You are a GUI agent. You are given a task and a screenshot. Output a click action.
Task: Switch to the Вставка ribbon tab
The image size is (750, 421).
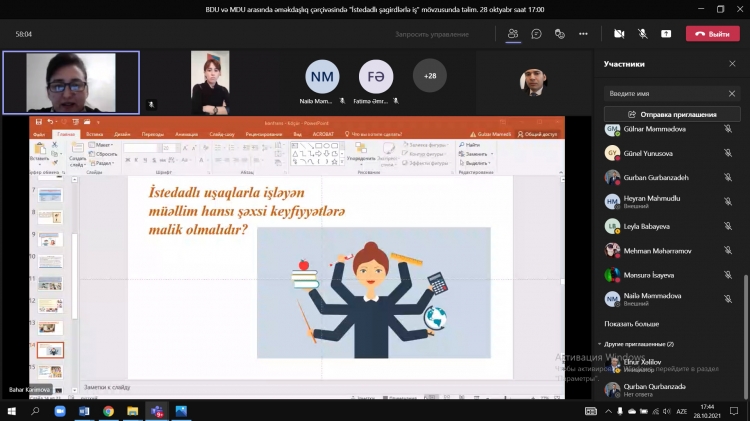pyautogui.click(x=95, y=133)
